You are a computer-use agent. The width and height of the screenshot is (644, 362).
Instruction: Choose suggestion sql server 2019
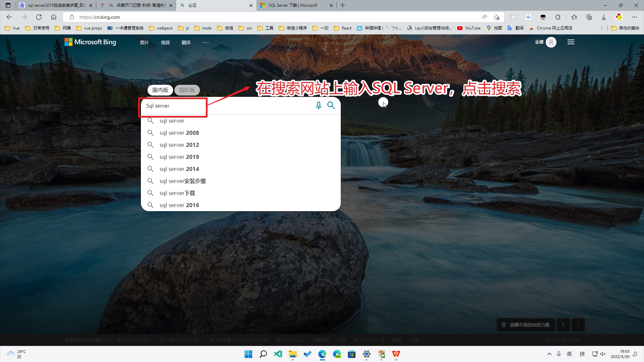[241, 157]
